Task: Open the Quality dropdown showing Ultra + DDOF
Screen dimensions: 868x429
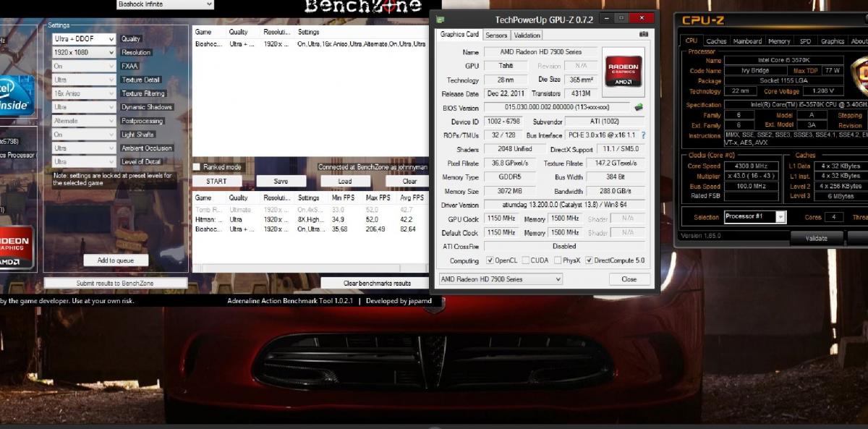Action: click(x=84, y=39)
